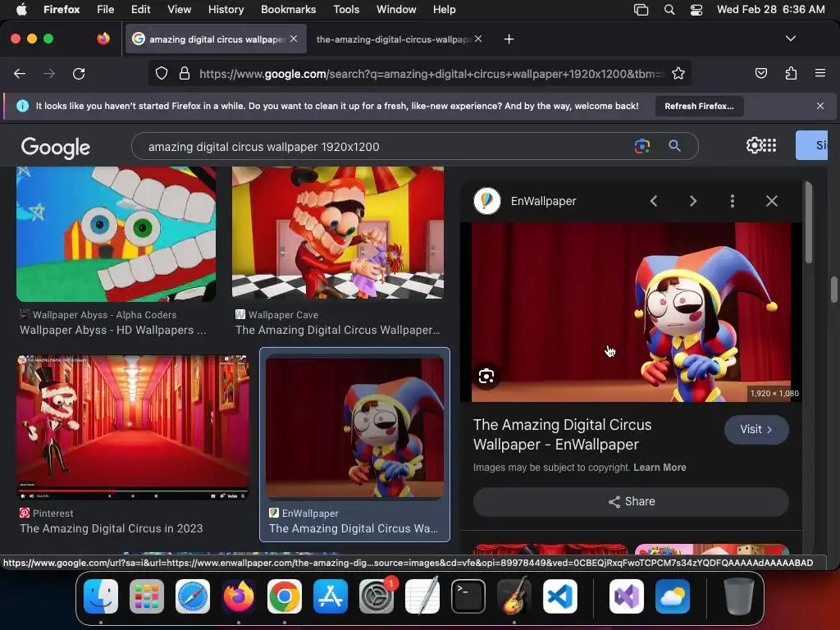Show previous image in preview panel
840x630 pixels.
coord(654,201)
